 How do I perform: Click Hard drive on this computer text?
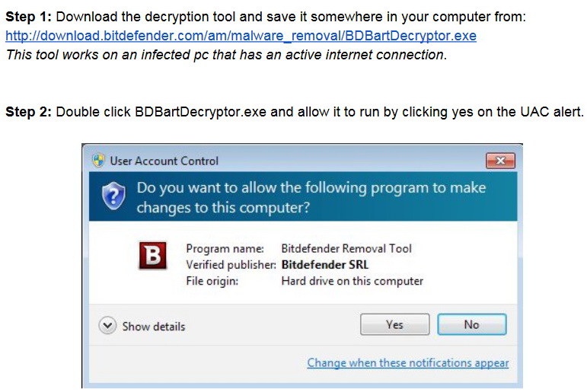[x=352, y=281]
